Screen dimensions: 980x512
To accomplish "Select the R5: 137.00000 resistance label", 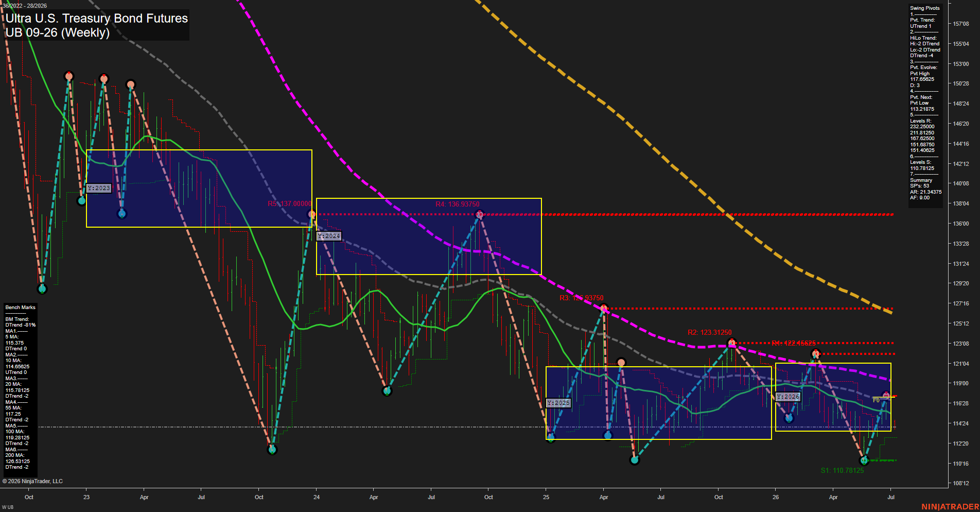I will [x=289, y=204].
